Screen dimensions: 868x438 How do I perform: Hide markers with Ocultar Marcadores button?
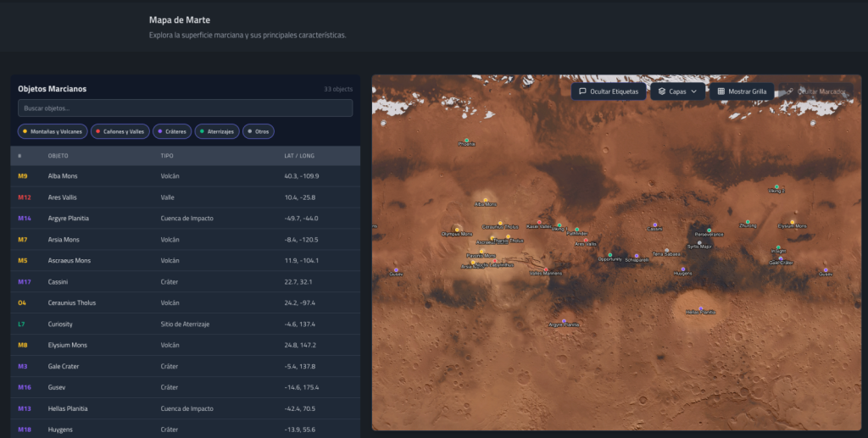pyautogui.click(x=817, y=91)
